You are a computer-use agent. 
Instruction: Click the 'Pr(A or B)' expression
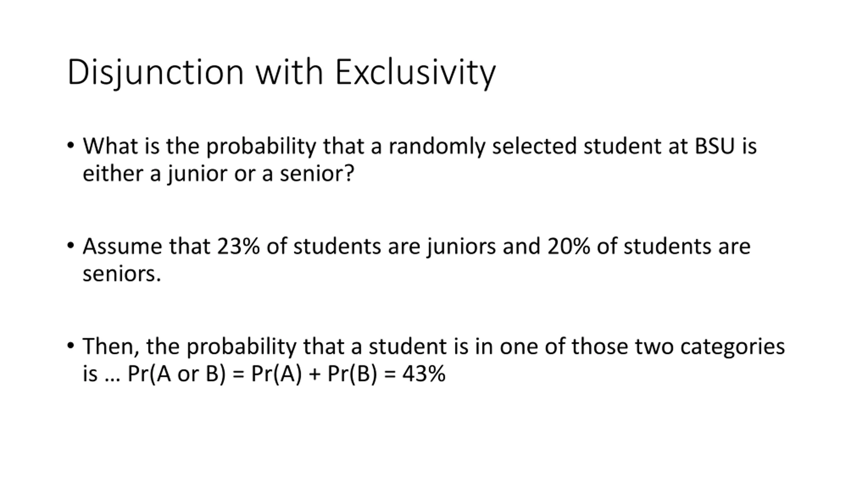pos(176,374)
